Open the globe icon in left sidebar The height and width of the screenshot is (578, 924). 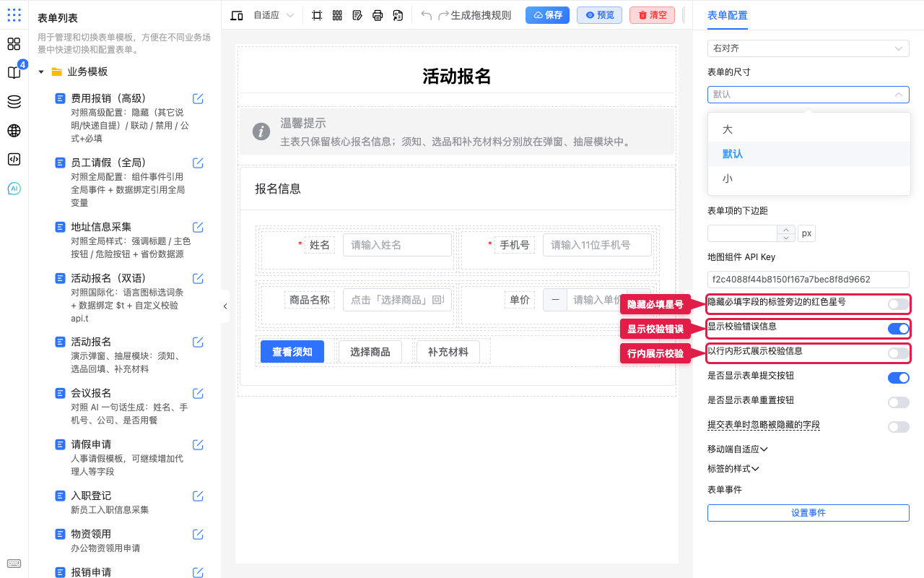[x=14, y=131]
